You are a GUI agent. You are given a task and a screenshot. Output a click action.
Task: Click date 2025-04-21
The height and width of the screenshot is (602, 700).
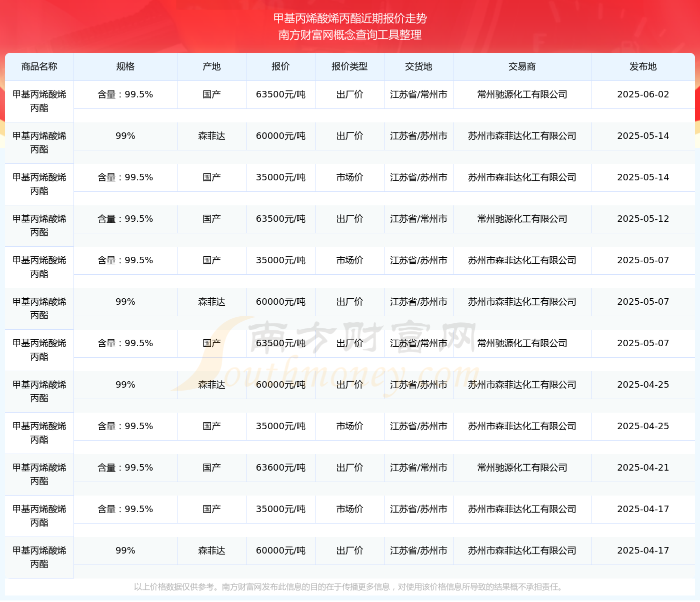(643, 468)
